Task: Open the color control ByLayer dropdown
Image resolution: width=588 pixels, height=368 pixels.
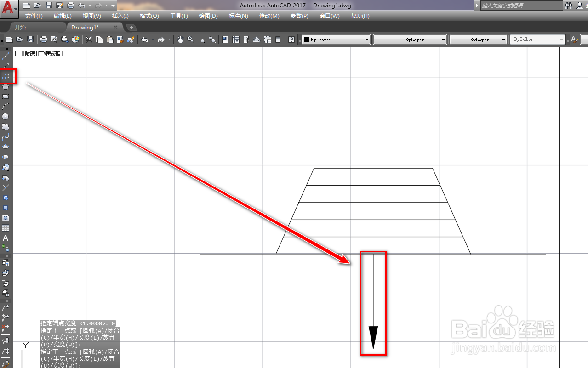Action: (x=336, y=40)
